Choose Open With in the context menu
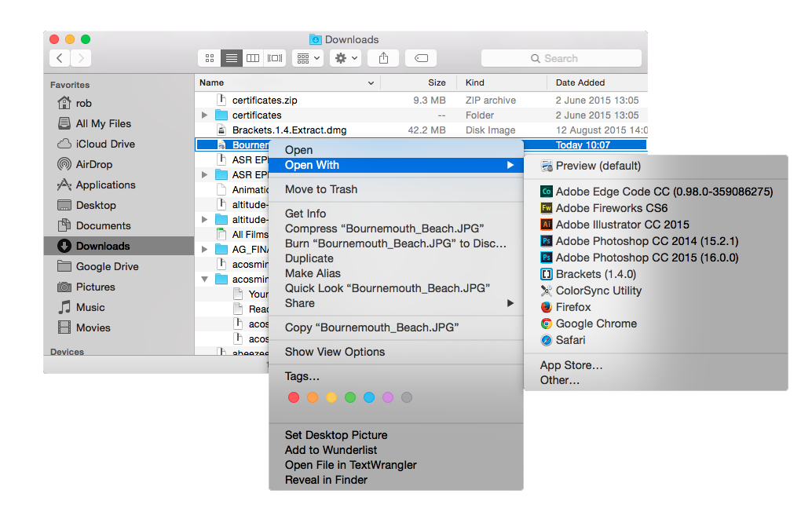This screenshot has height=523, width=812. tap(396, 165)
